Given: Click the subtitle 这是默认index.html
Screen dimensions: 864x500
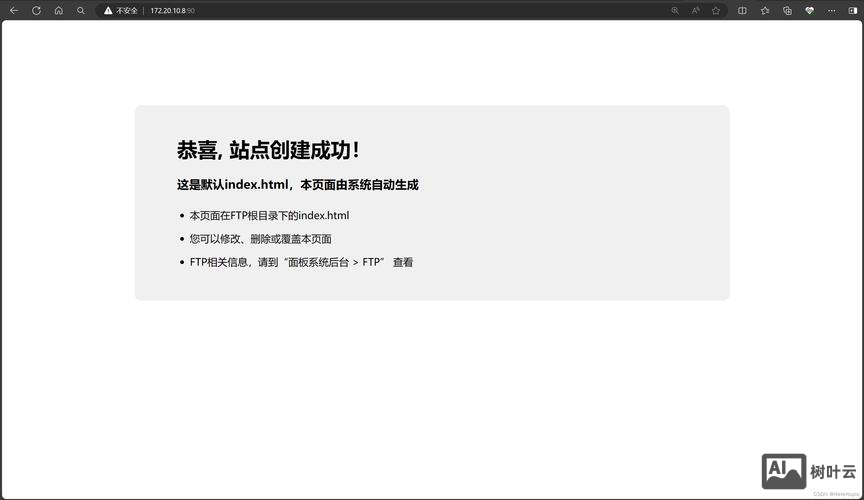Looking at the screenshot, I should coord(298,185).
